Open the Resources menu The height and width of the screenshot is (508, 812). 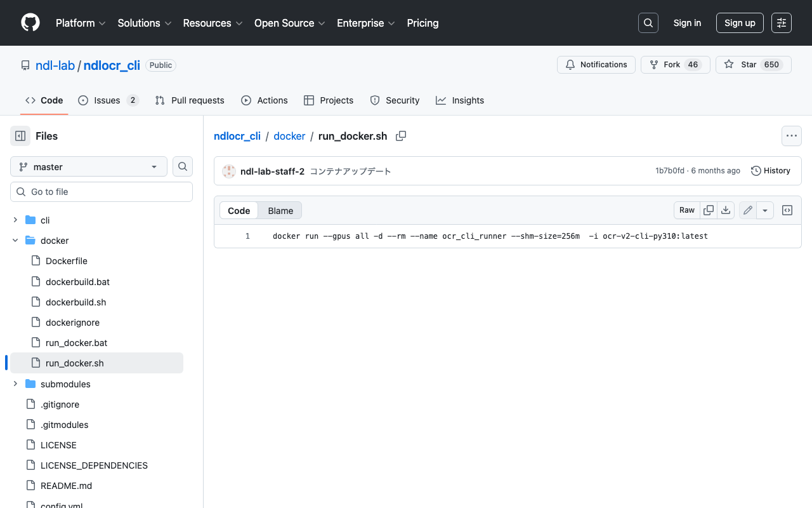click(x=213, y=23)
